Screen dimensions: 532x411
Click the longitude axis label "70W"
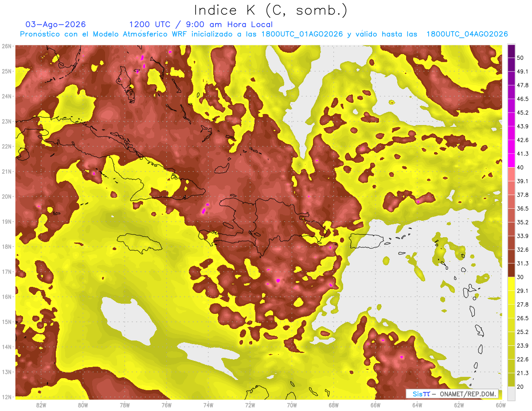[x=292, y=405]
